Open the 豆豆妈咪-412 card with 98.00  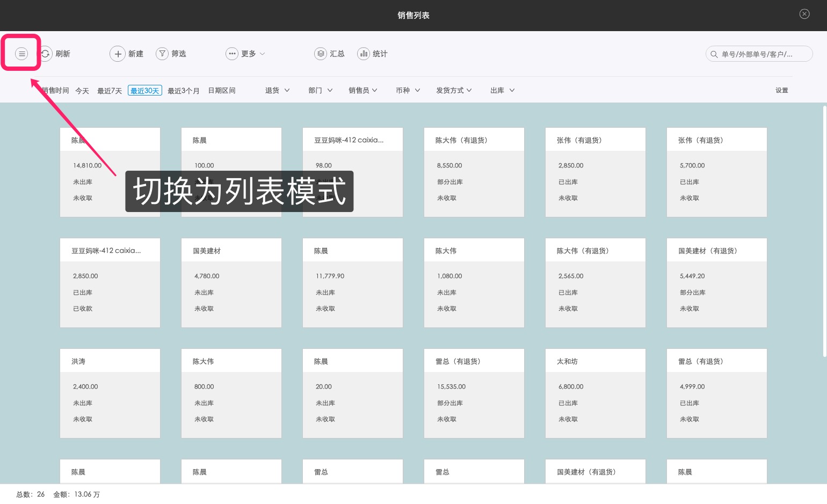[353, 172]
